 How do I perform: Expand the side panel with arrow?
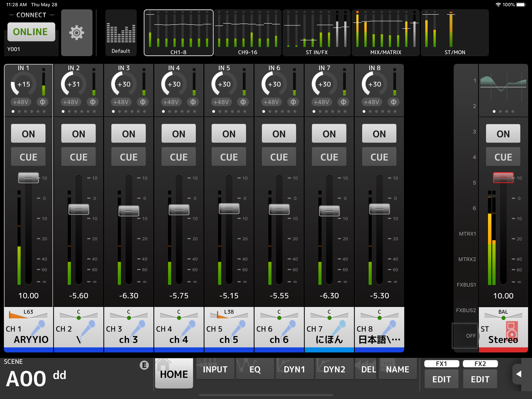(x=519, y=374)
